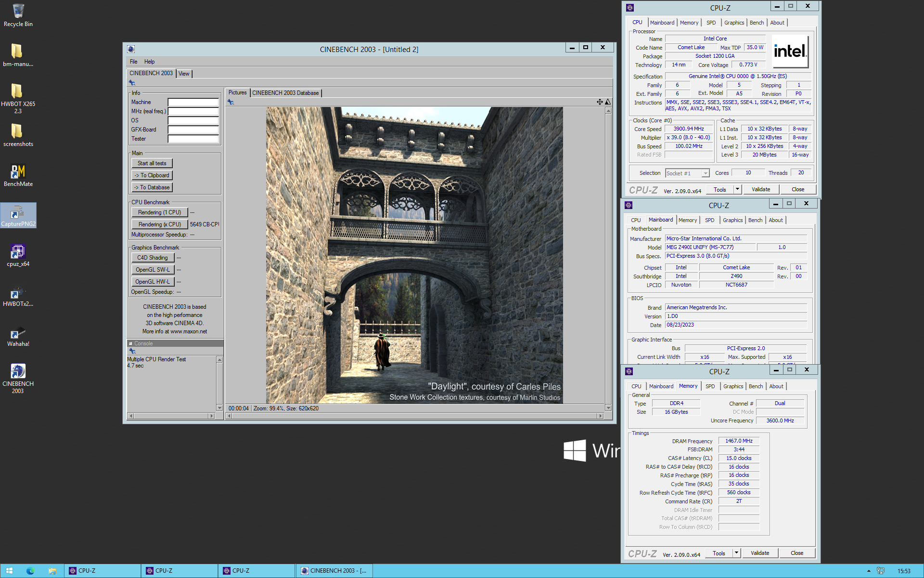Run the C4D Shading test

(x=153, y=258)
